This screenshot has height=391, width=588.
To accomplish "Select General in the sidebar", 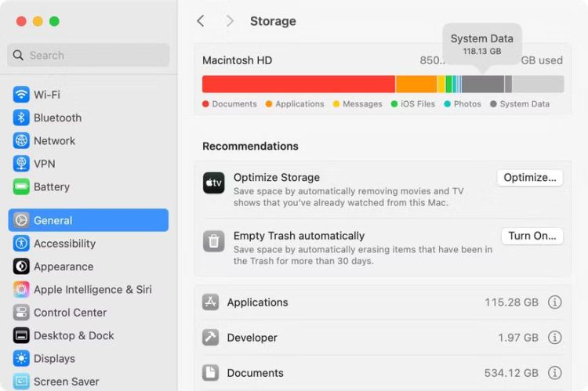I will 88,220.
